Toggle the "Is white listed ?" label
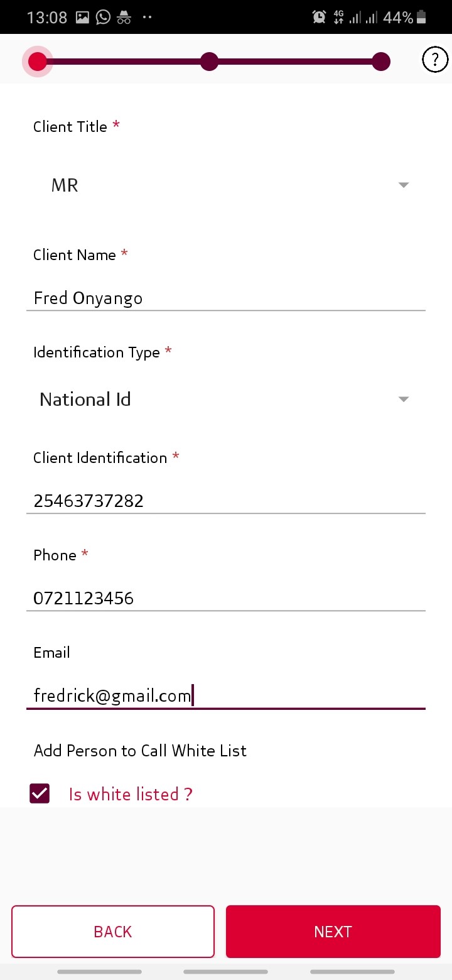The width and height of the screenshot is (452, 980). coord(131,795)
